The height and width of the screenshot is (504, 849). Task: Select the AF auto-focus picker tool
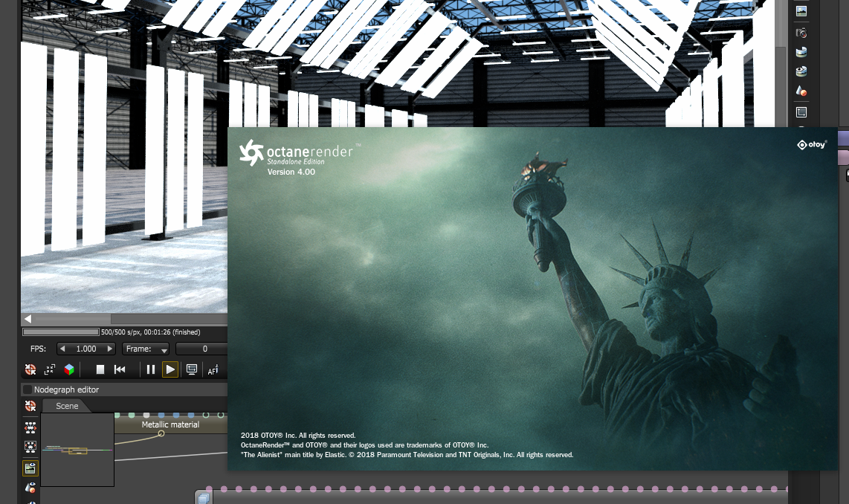click(x=213, y=369)
